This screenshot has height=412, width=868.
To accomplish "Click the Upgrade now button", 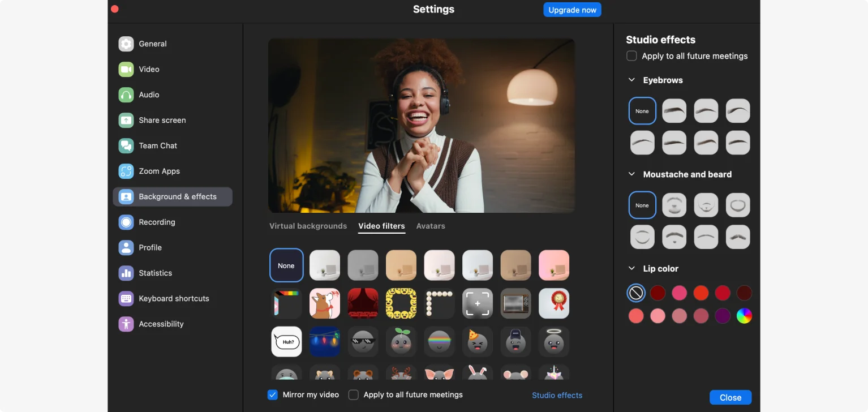I will point(572,9).
